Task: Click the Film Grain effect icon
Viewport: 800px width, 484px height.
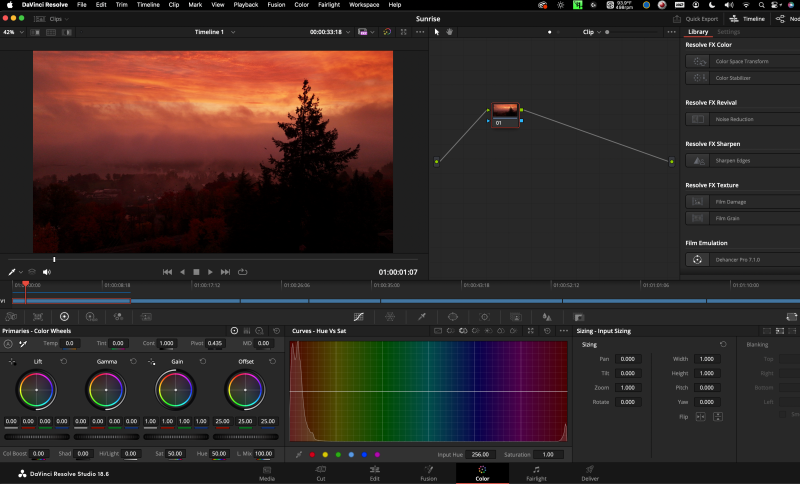Action: [698, 218]
